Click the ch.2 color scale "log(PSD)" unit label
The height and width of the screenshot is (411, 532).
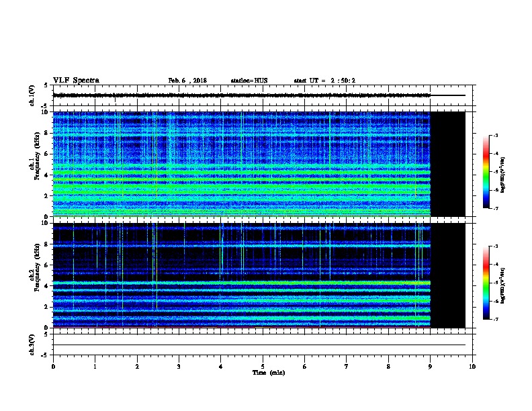click(503, 285)
